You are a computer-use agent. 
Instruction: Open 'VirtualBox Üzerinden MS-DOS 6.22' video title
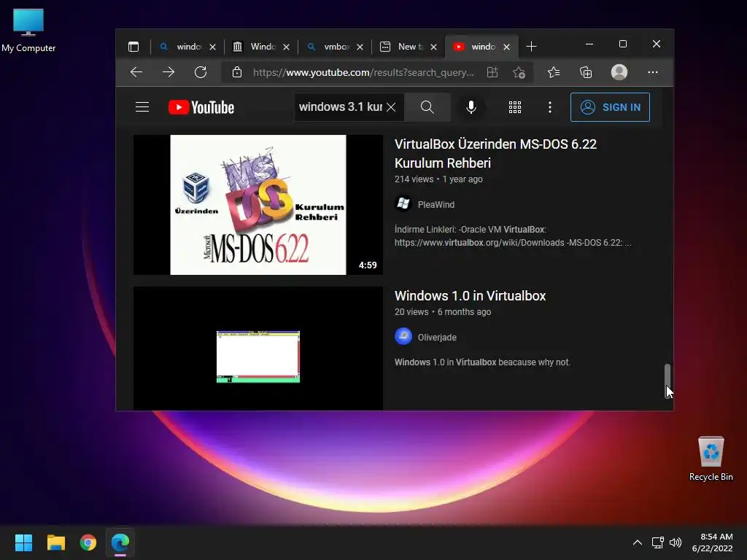pyautogui.click(x=495, y=153)
